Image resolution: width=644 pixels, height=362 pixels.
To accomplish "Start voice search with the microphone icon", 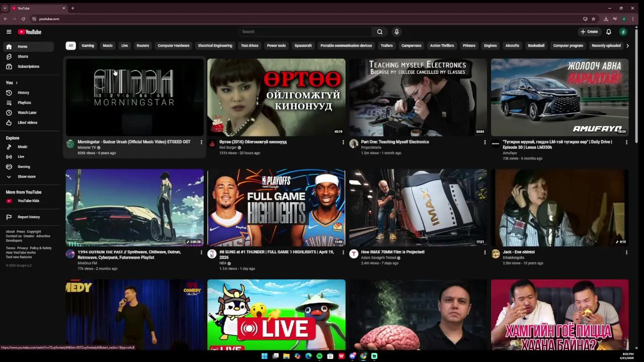I will coord(396,32).
